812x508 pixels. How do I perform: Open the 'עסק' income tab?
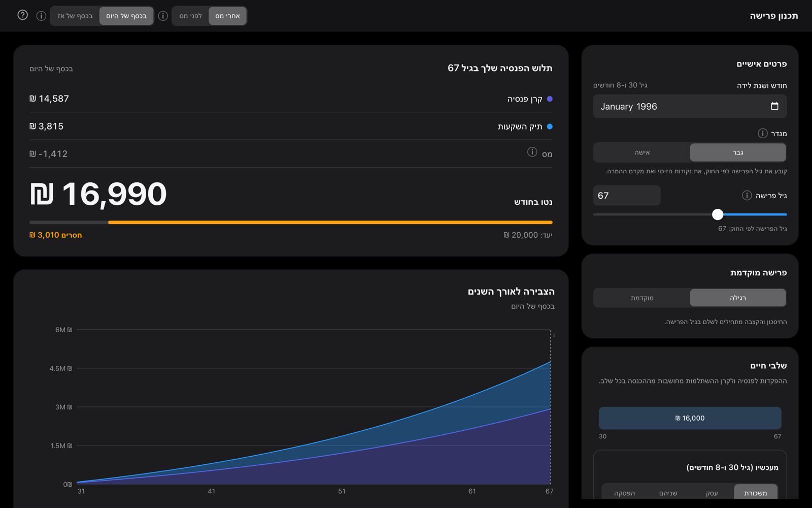click(712, 492)
